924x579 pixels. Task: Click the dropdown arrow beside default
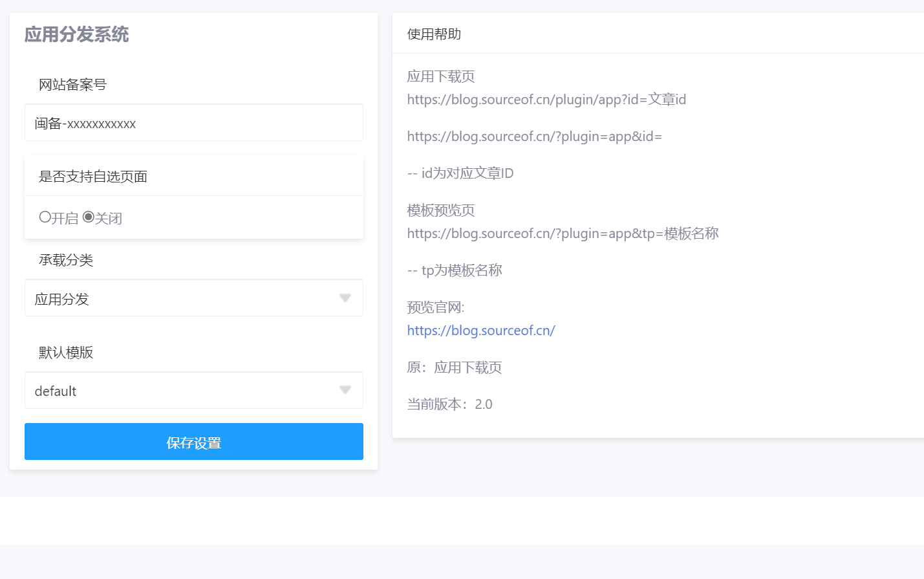345,390
